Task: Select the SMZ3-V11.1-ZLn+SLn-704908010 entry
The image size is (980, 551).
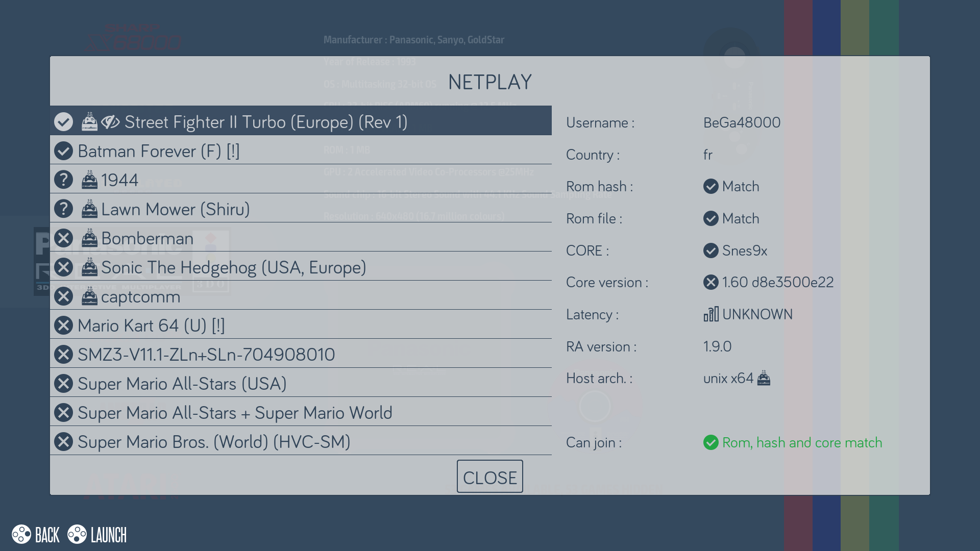Action: 301,354
